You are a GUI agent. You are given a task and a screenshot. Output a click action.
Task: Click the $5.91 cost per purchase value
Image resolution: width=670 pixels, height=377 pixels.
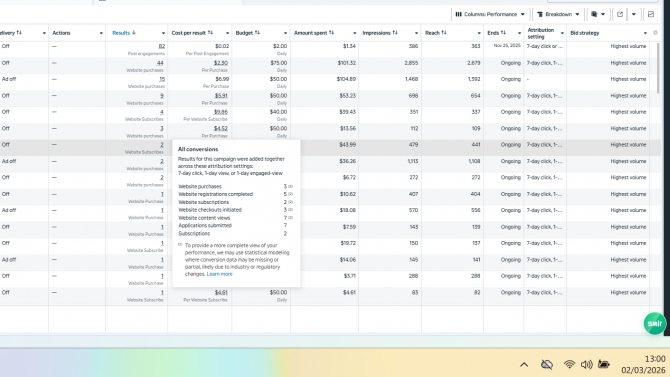(x=221, y=96)
